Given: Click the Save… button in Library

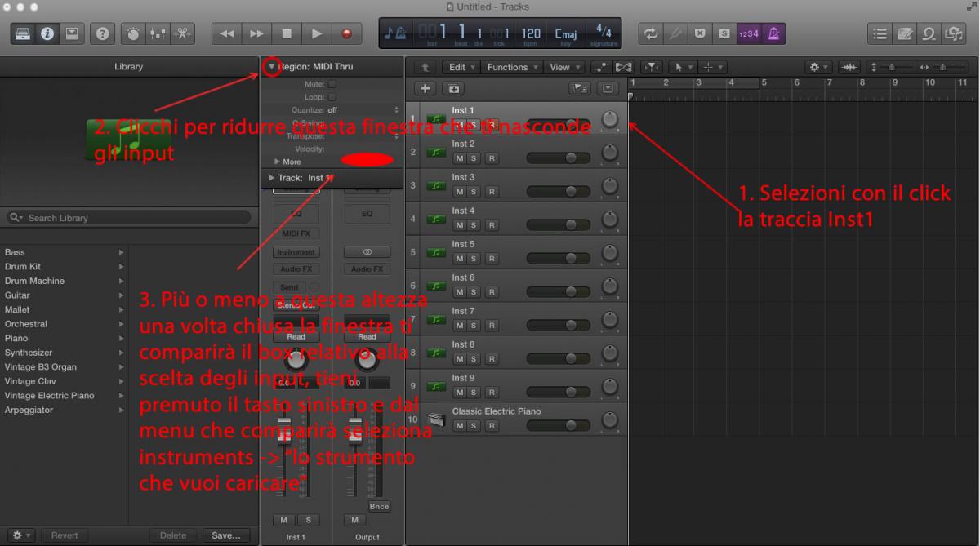Looking at the screenshot, I should coord(225,535).
